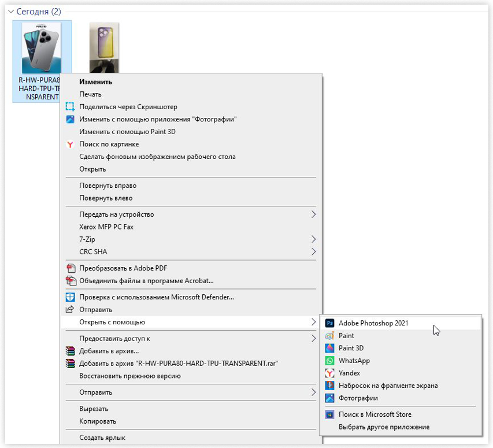Click the Скриншотер share icon
Viewport: 493px width, 448px height.
(x=70, y=107)
